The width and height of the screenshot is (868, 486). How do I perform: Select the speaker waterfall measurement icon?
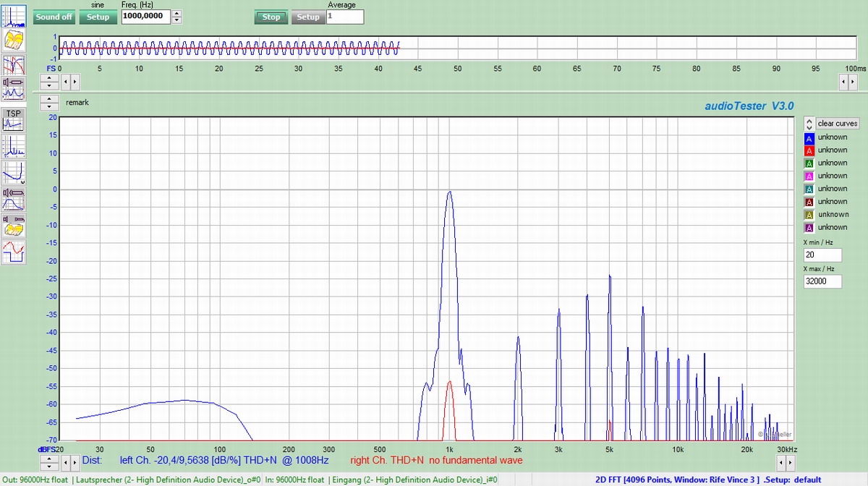tap(14, 226)
